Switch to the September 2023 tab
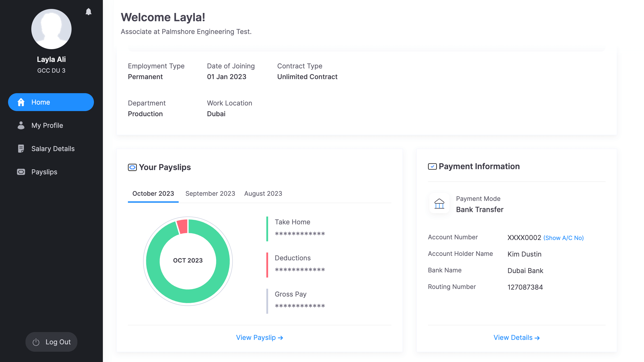The image size is (644, 362). point(210,194)
